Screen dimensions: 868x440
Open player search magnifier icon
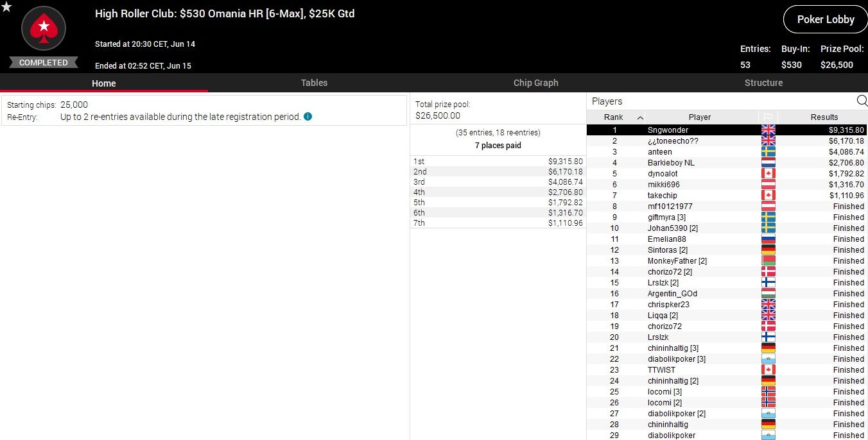pyautogui.click(x=862, y=101)
